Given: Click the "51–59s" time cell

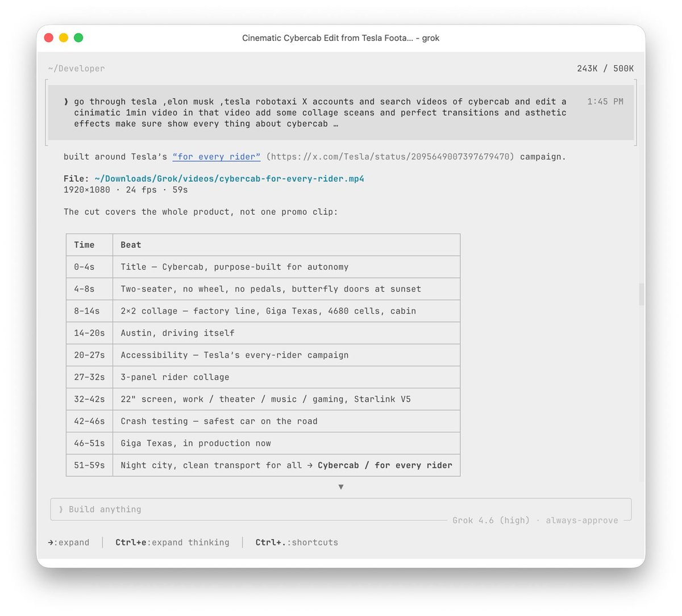Looking at the screenshot, I should [x=89, y=465].
